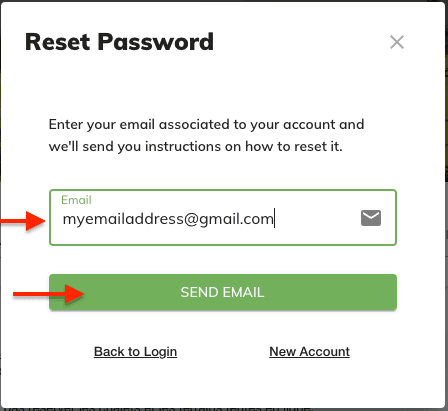Close the Reset Password dialog
The width and height of the screenshot is (448, 411).
pos(397,42)
